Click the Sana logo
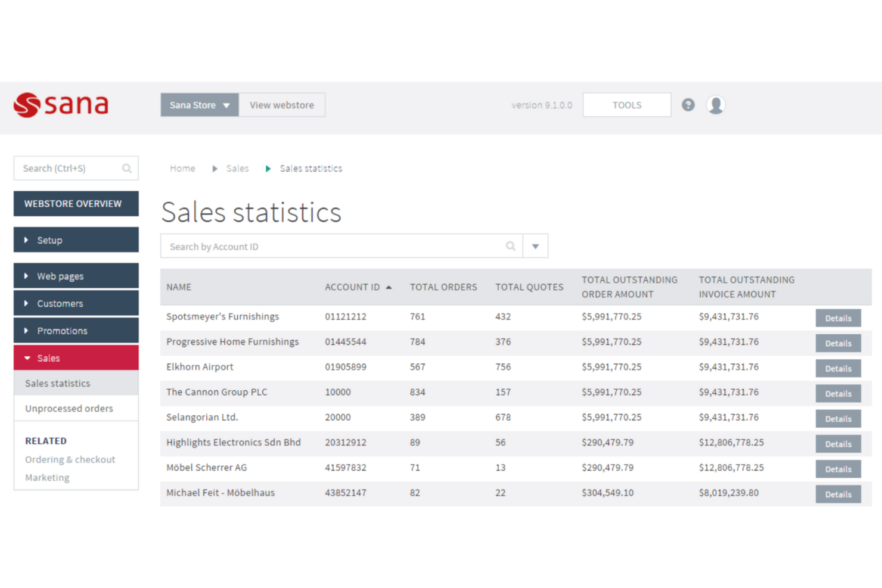The height and width of the screenshot is (588, 882). point(61,105)
